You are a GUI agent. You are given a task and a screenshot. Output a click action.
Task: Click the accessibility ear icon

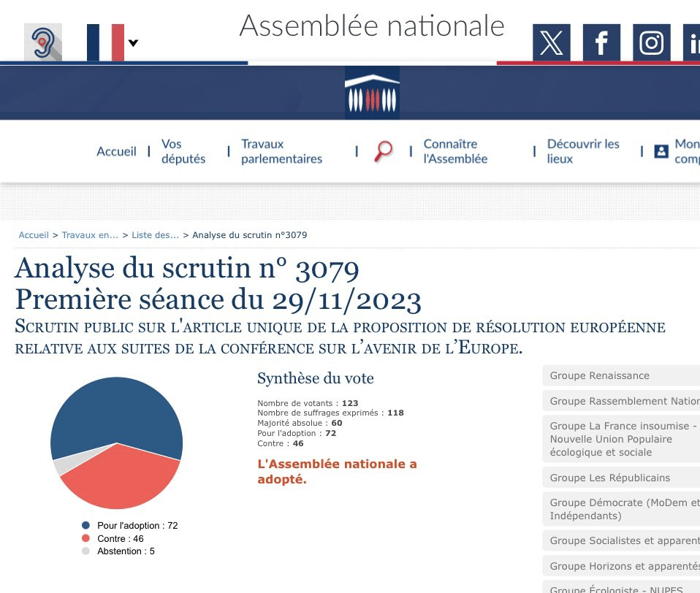pos(43,42)
